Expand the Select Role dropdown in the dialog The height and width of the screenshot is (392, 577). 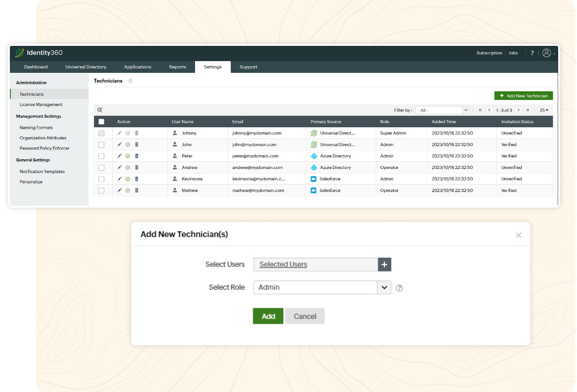(x=385, y=287)
